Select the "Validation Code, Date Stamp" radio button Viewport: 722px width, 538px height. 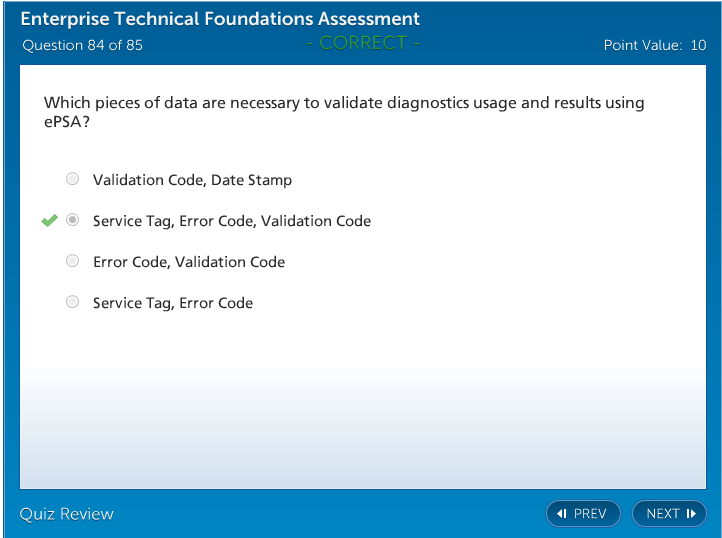72,180
